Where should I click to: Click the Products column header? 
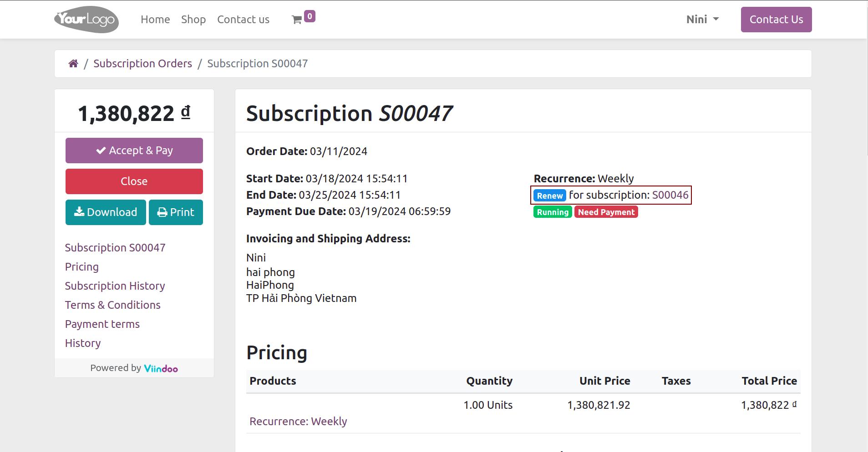(x=273, y=381)
